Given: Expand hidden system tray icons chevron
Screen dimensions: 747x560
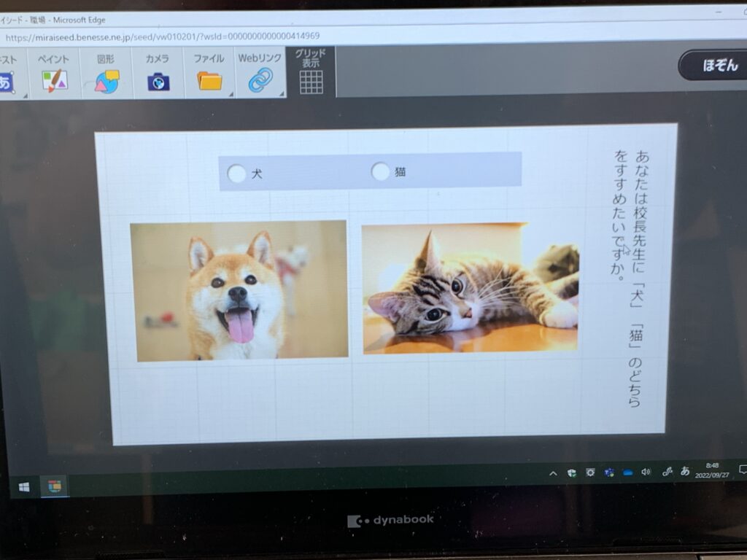Looking at the screenshot, I should 553,473.
